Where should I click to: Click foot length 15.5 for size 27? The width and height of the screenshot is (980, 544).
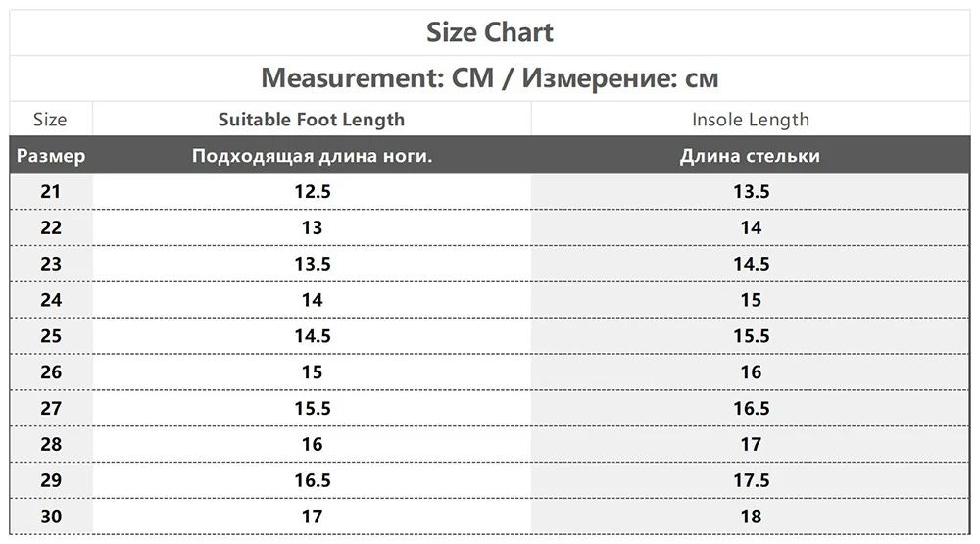pos(313,409)
